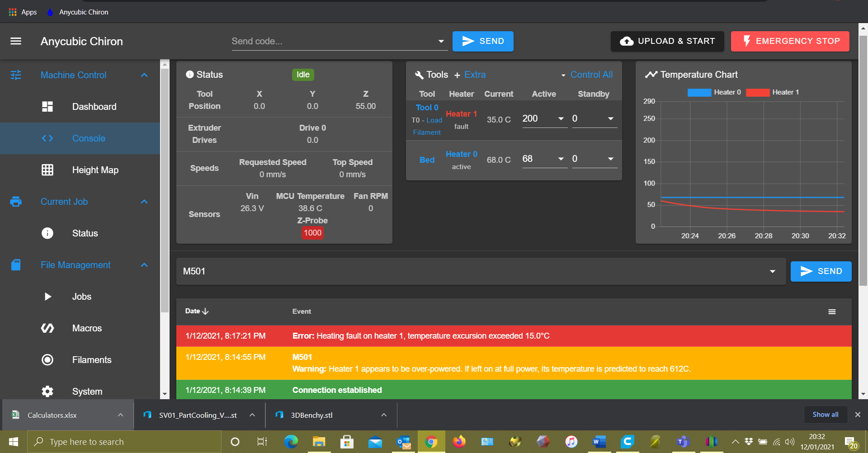Toggle the Heater 1 chart legend
The image size is (868, 453).
point(773,92)
